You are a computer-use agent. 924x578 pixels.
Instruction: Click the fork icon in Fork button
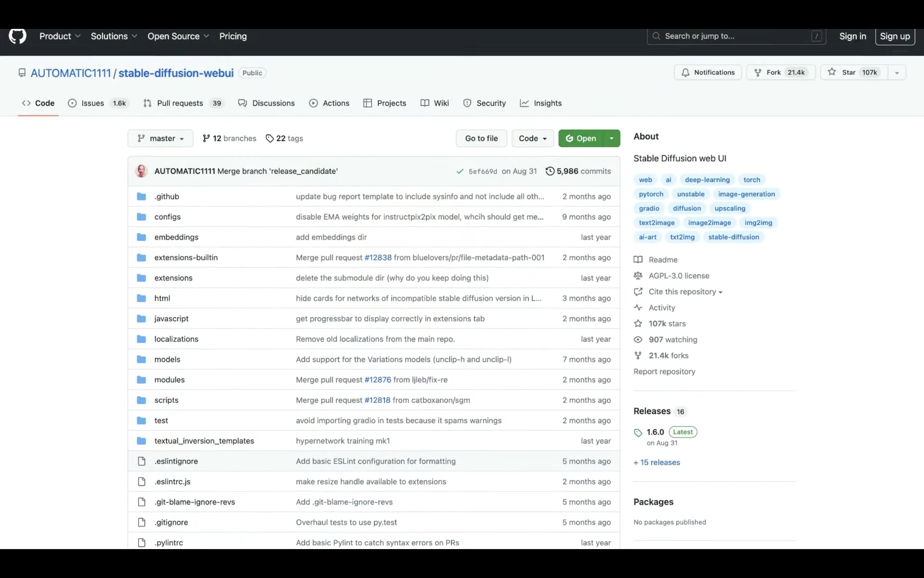758,72
